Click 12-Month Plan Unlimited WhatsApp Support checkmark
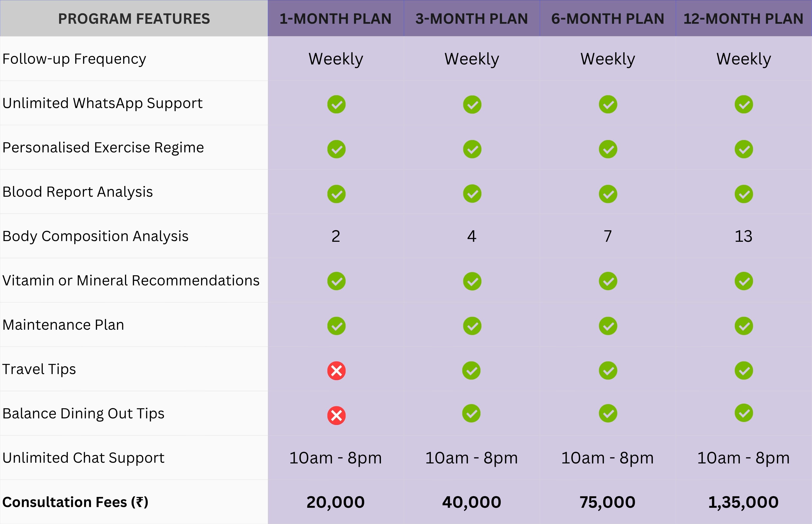The image size is (812, 524). 744,104
